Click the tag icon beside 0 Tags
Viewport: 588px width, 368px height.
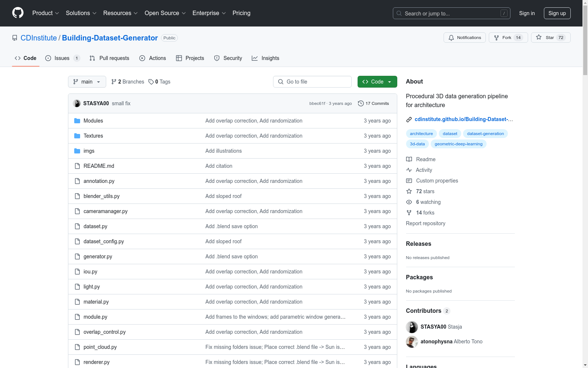pyautogui.click(x=151, y=82)
